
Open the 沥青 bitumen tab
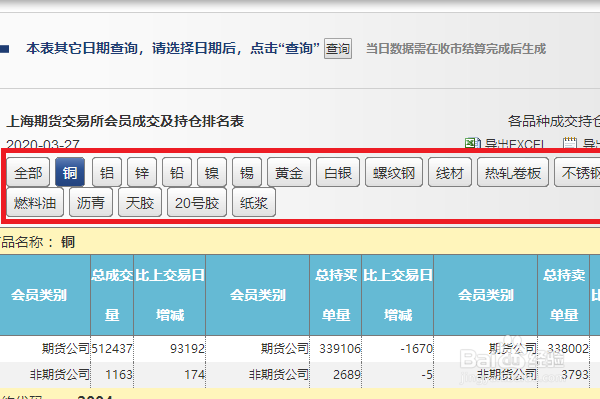coord(91,202)
